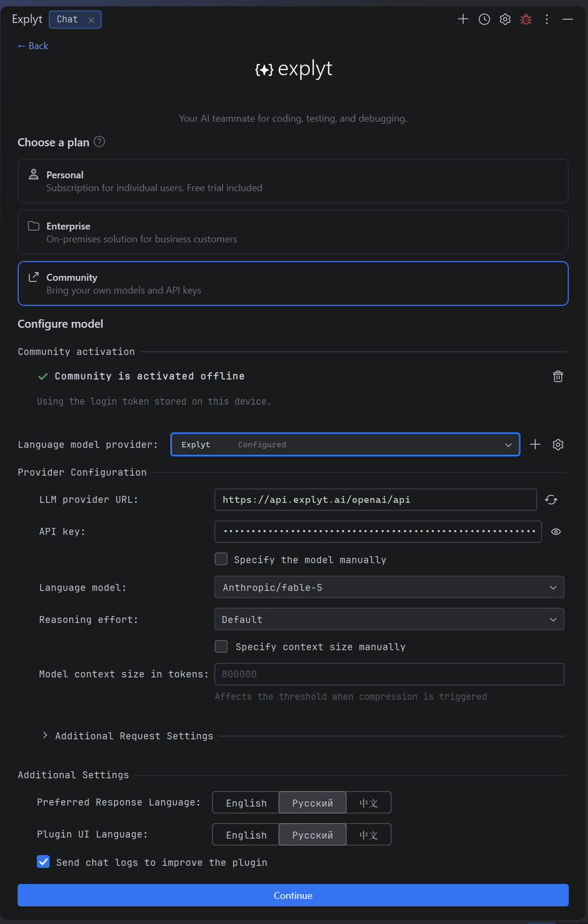This screenshot has height=924, width=588.
Task: Click 'Affects the threshold when compression is triggered' hint
Action: [351, 697]
